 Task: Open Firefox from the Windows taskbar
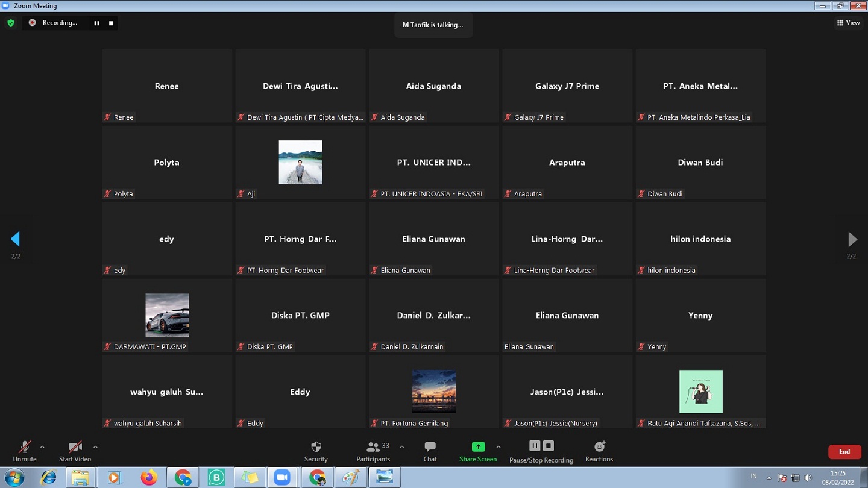tap(148, 478)
